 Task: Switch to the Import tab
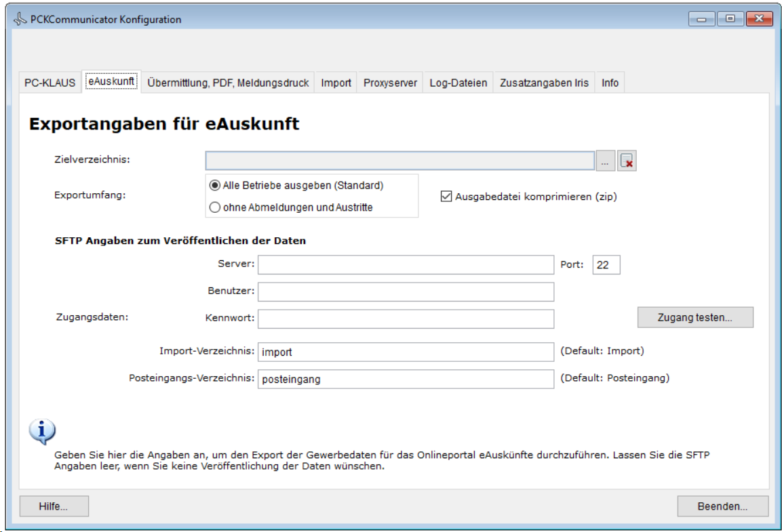click(x=336, y=83)
